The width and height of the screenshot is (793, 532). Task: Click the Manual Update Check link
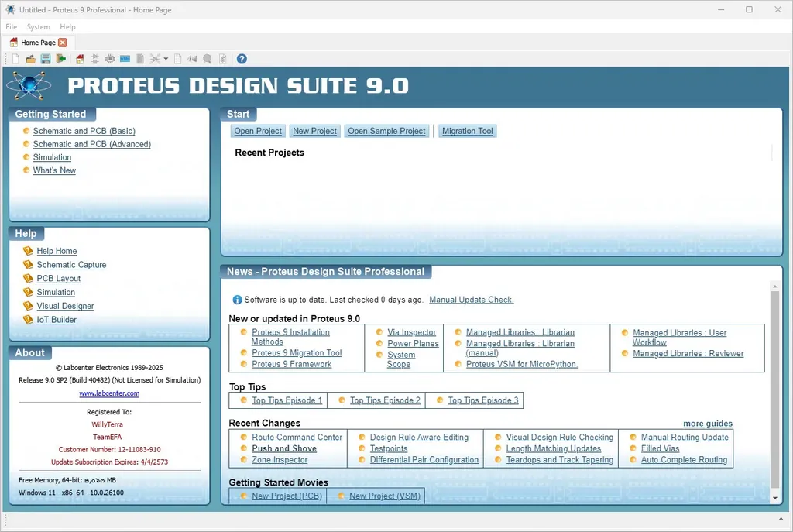click(472, 300)
